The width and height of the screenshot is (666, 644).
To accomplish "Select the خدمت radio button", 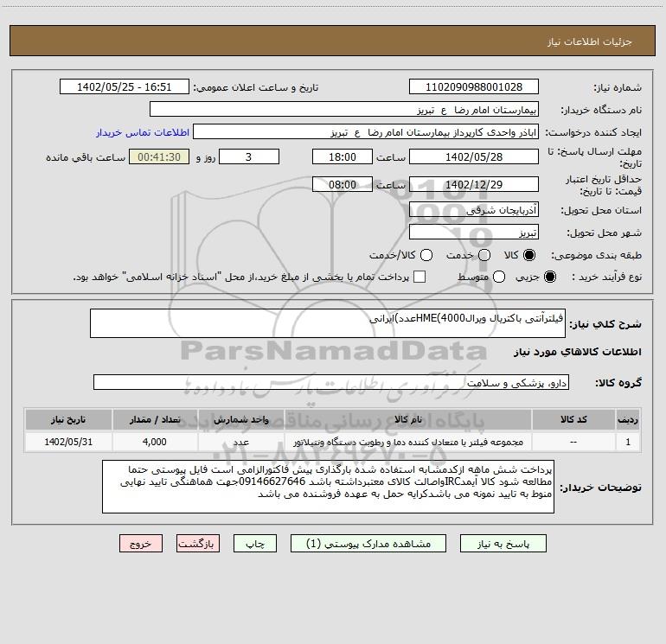I will point(484,255).
